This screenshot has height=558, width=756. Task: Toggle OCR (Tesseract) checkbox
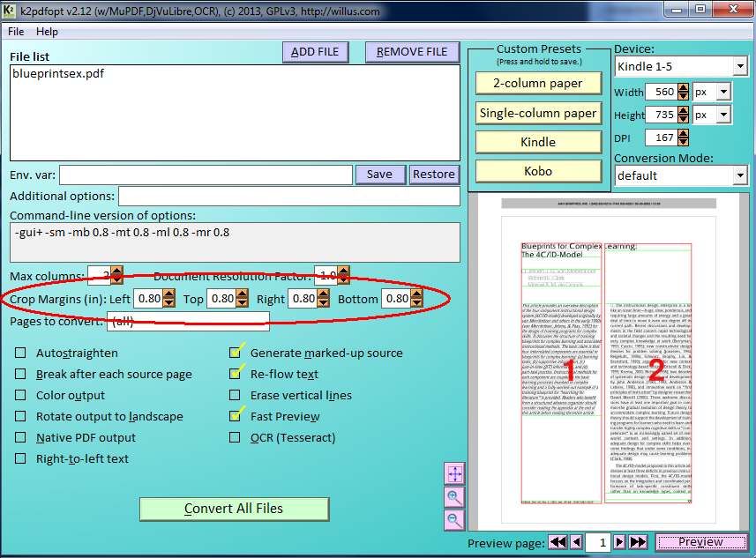point(235,437)
